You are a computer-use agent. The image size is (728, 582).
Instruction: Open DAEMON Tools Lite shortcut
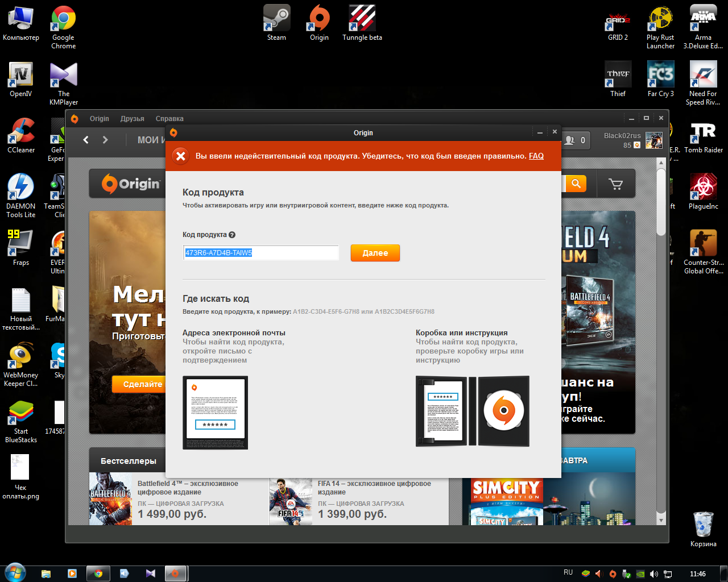(21, 196)
